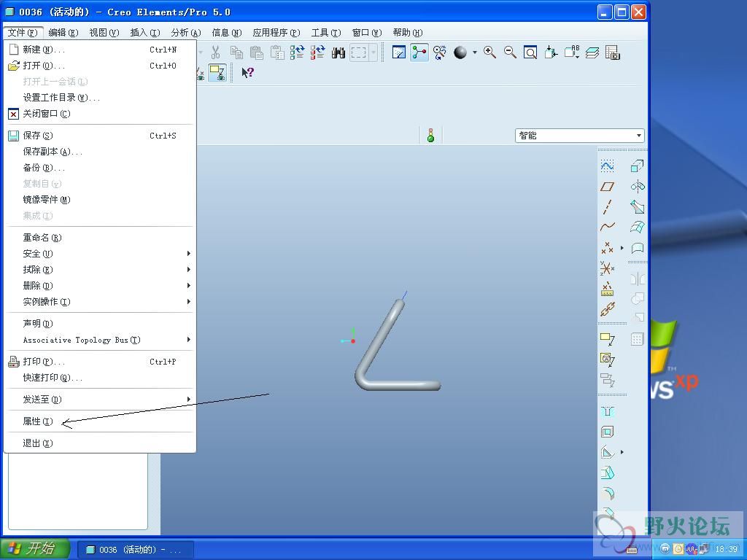Click the traffic light regeneration status indicator
The width and height of the screenshot is (747, 560).
coord(430,136)
